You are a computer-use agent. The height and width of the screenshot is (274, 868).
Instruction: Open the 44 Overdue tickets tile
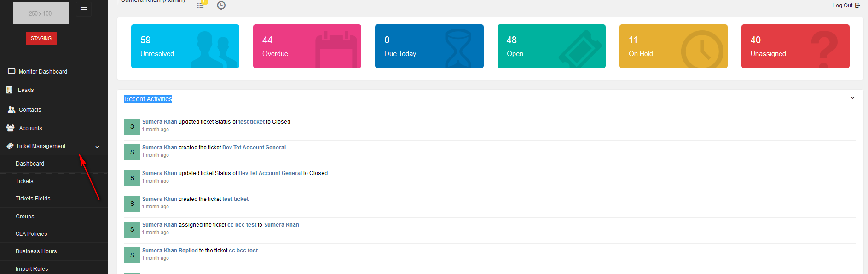pos(307,46)
